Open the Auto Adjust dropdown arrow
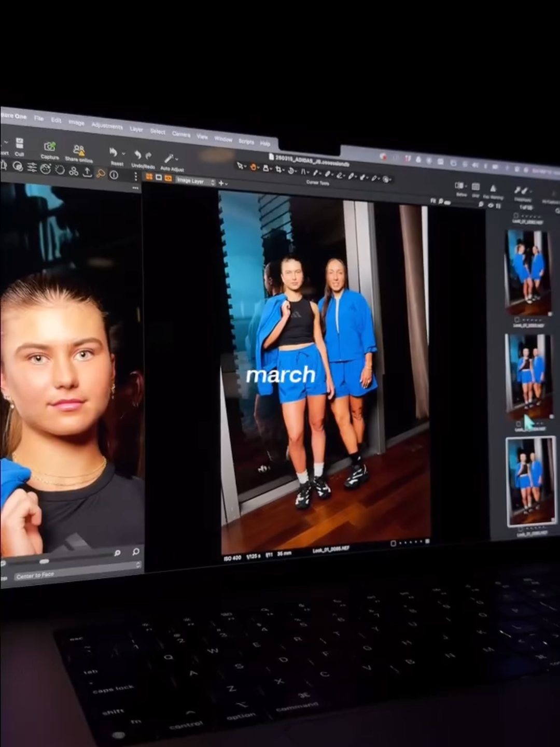560x747 pixels. pos(177,159)
